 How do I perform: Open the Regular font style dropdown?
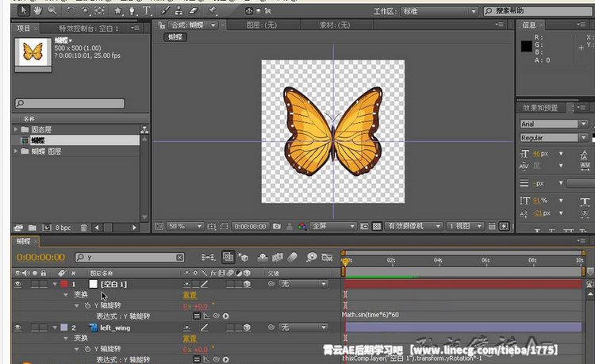[554, 138]
